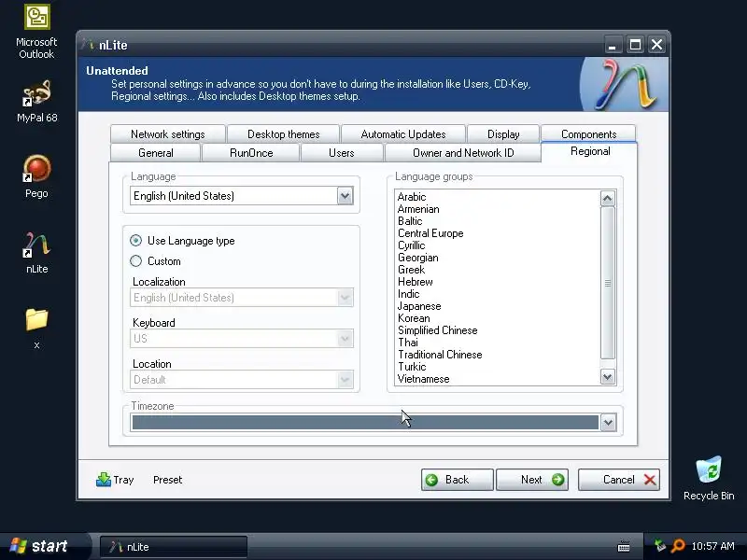The height and width of the screenshot is (560, 747).
Task: Click the language groups scroll down arrow
Action: [x=608, y=377]
